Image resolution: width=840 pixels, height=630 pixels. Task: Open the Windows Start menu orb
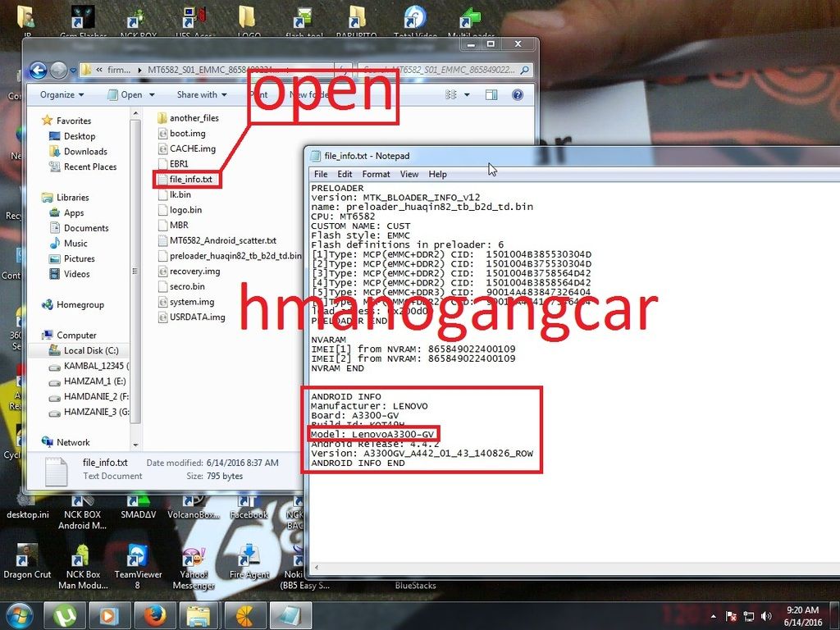coord(19,615)
